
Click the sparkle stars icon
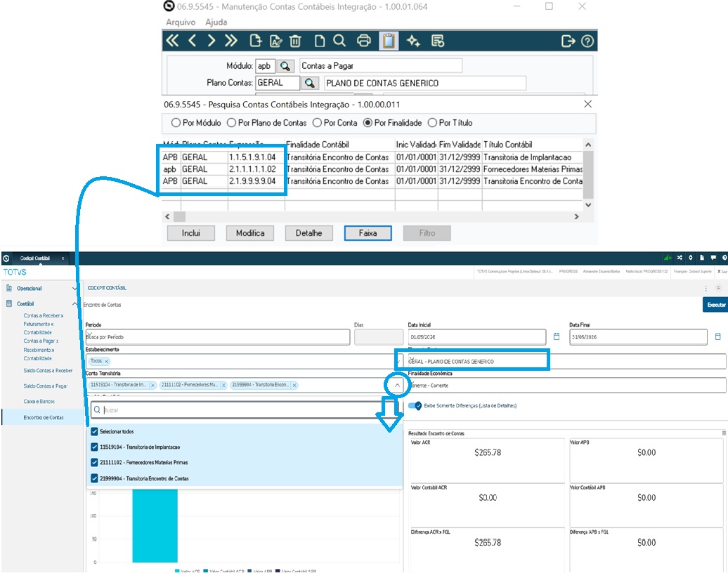[x=413, y=41]
